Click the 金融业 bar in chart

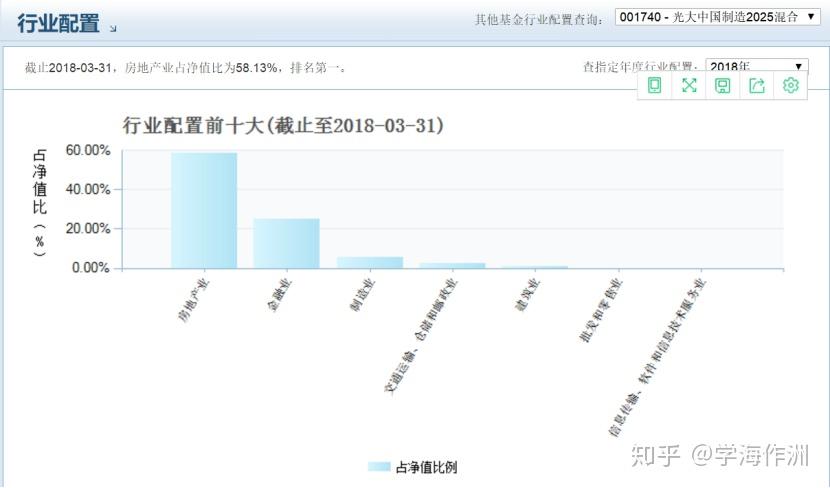click(286, 243)
